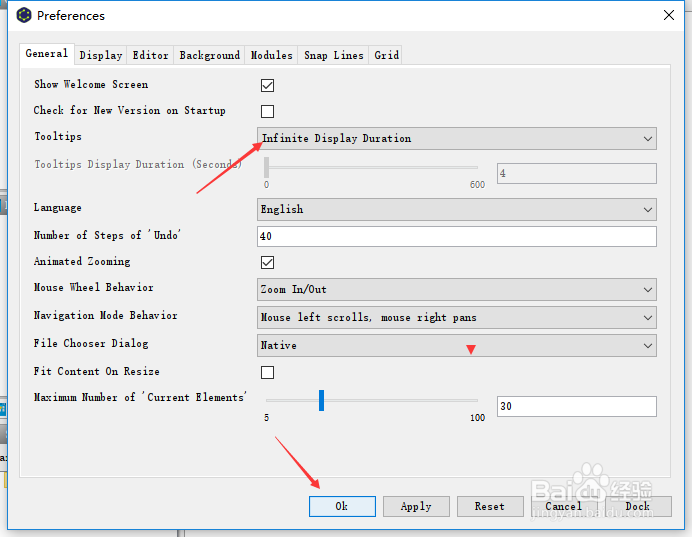
Task: Switch to the General tab
Action: point(47,54)
